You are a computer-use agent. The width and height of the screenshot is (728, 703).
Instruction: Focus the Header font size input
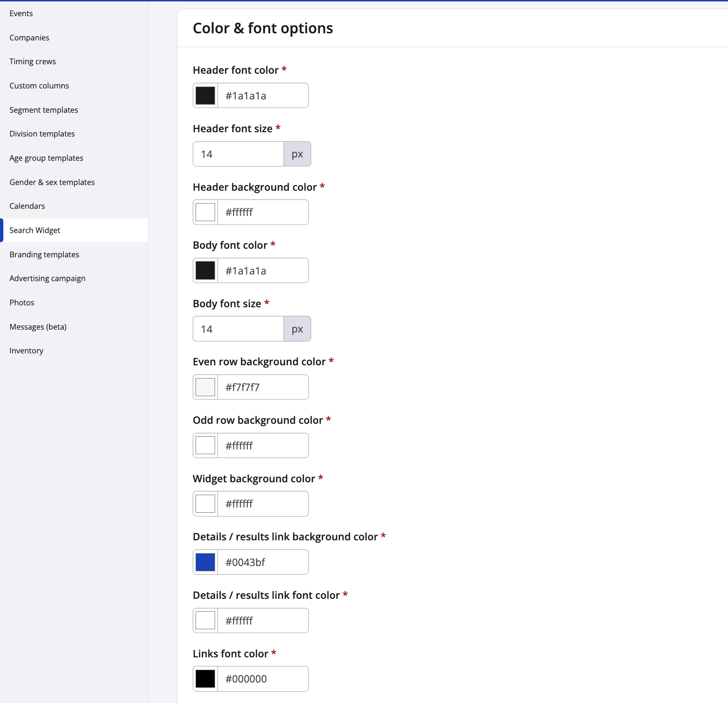pyautogui.click(x=238, y=154)
